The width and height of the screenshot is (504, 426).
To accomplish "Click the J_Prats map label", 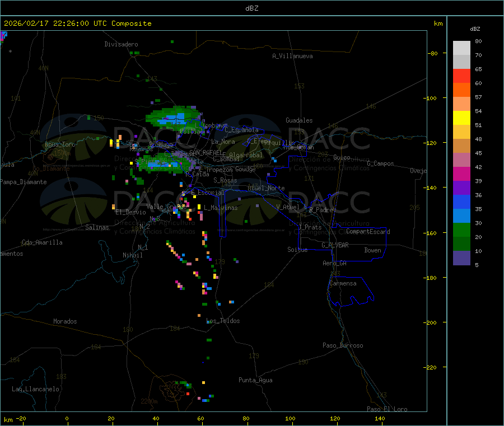I will pyautogui.click(x=310, y=227).
